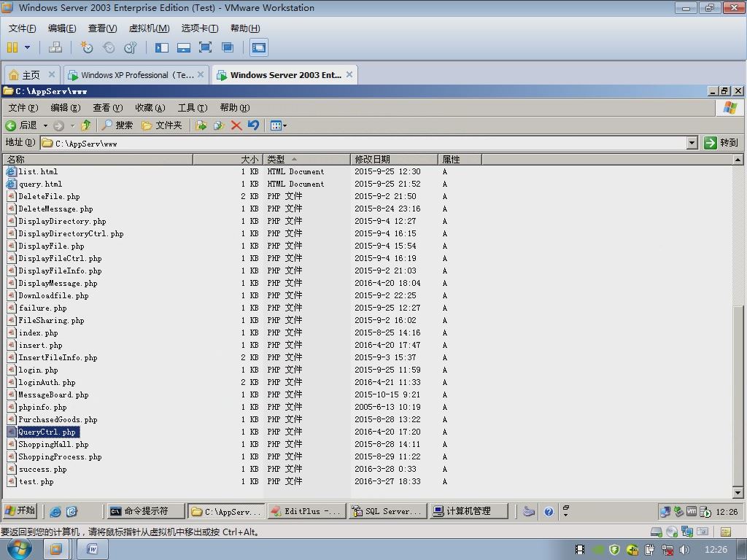Screen dimensions: 747x560
Task: Open the back history dropdown arrow
Action: click(45, 125)
